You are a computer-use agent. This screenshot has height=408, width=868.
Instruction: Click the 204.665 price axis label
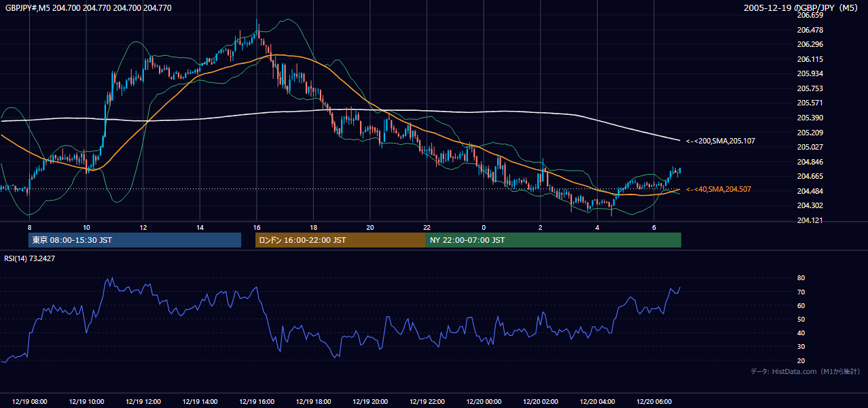[810, 176]
